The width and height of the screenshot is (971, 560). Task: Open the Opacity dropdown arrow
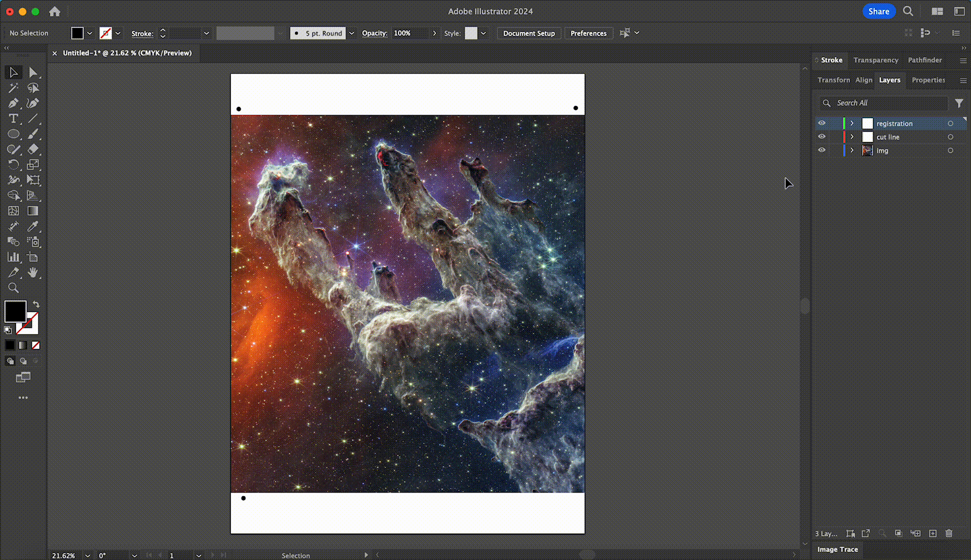(x=434, y=33)
